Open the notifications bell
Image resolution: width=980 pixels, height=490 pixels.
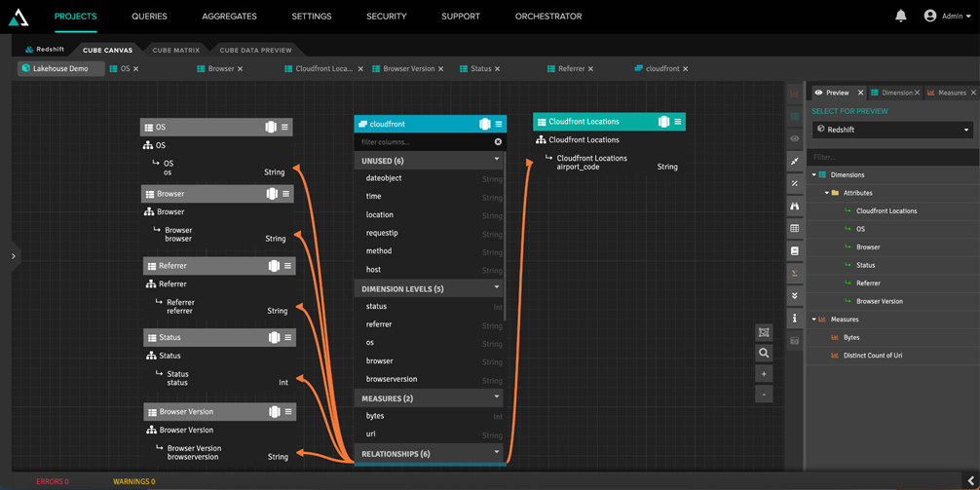[901, 17]
